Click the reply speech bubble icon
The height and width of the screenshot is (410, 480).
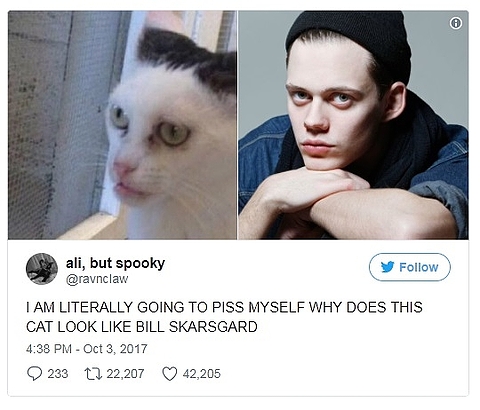34,374
